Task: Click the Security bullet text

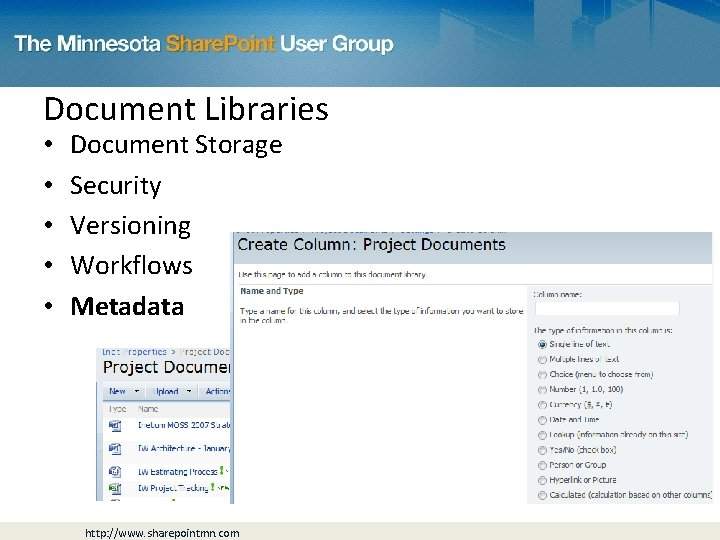Action: pos(116,186)
